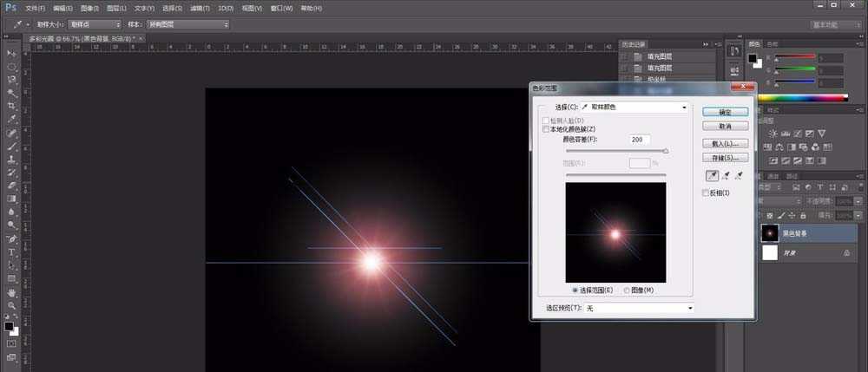Select the Zoom tool

[11, 305]
